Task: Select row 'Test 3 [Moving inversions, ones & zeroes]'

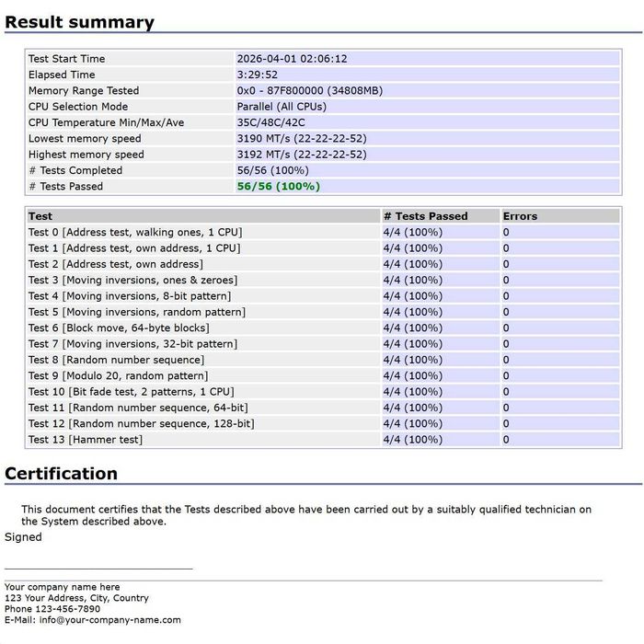Action: pos(323,281)
